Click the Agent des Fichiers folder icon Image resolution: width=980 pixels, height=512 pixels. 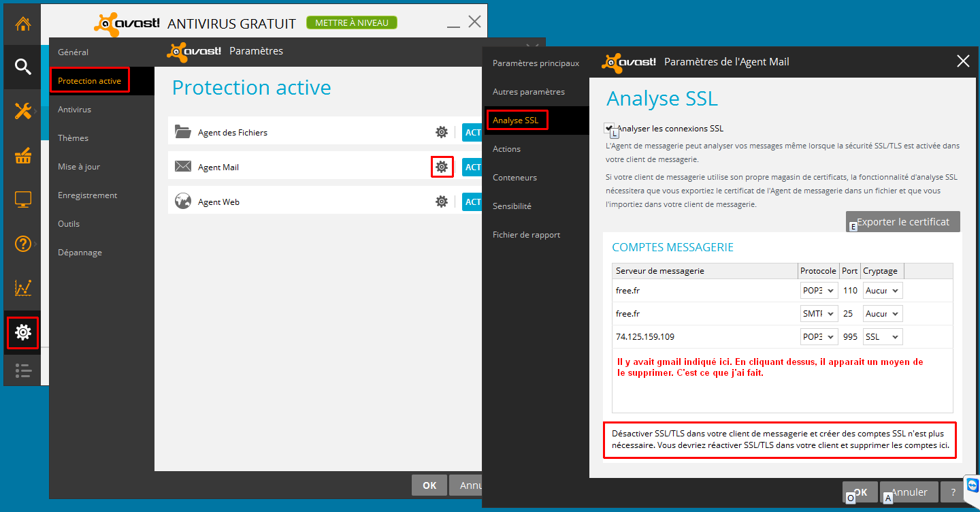click(183, 131)
